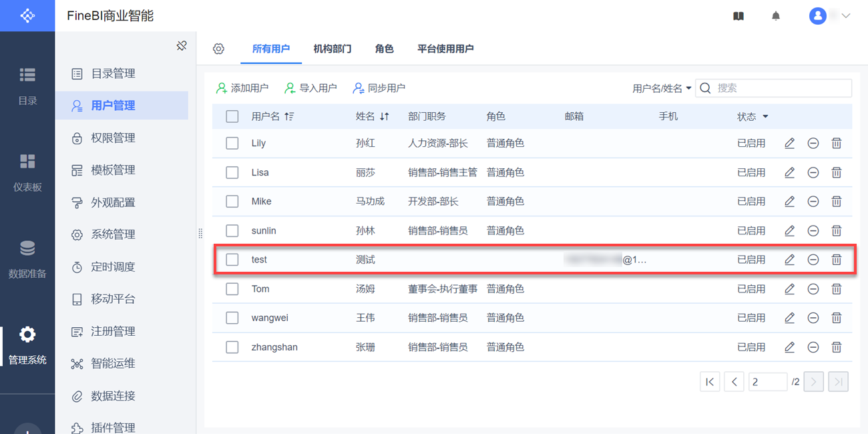The height and width of the screenshot is (434, 868).
Task: Tick the checkbox for user Lisa
Action: coord(232,172)
